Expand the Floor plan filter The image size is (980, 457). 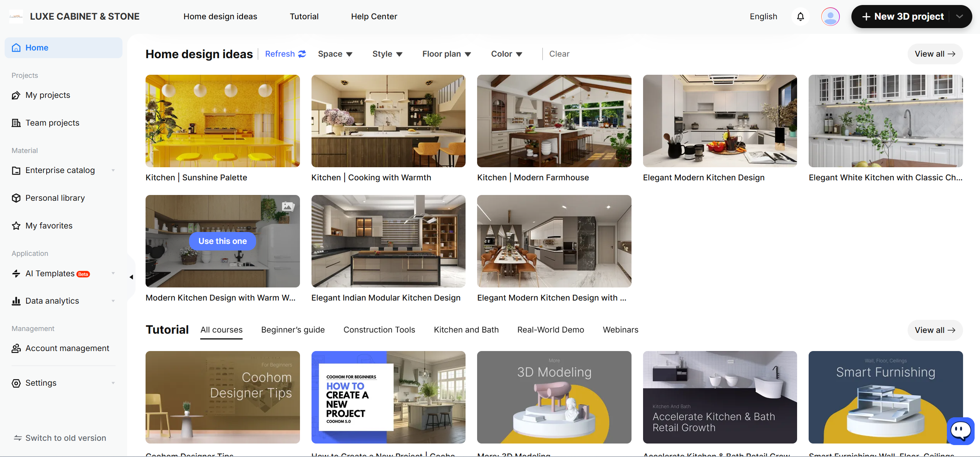(446, 54)
